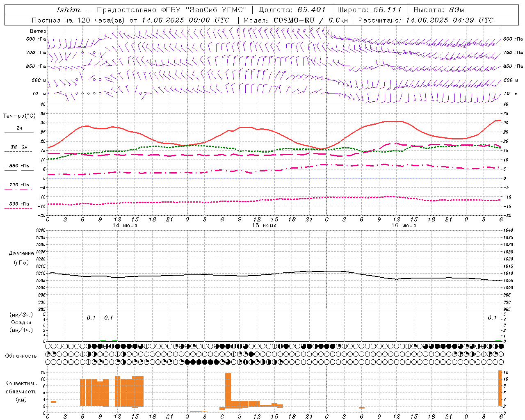525x420 pixels.
Task: Click the "(мм/3ч.)" precipitation unit label
Action: (x=21, y=315)
